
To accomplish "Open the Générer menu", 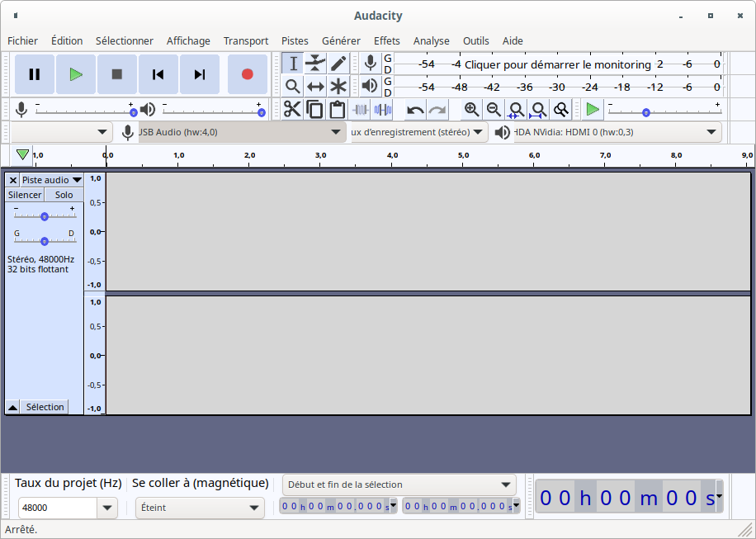I will pos(342,41).
